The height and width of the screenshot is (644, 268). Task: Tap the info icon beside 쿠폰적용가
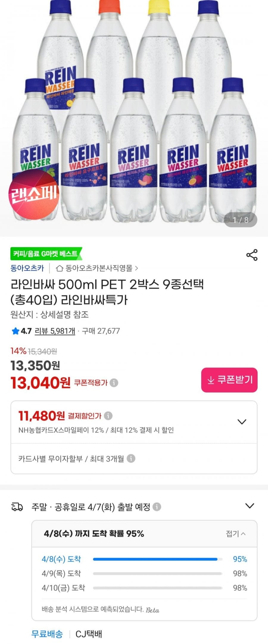[114, 383]
